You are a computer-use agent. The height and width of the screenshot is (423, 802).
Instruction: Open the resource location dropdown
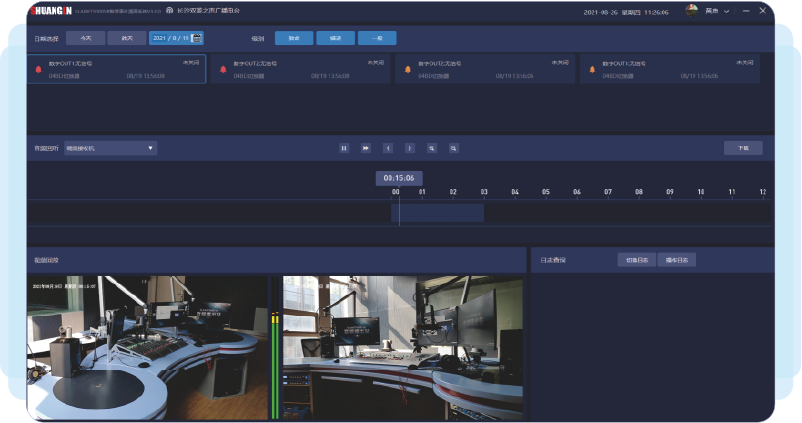(x=110, y=148)
